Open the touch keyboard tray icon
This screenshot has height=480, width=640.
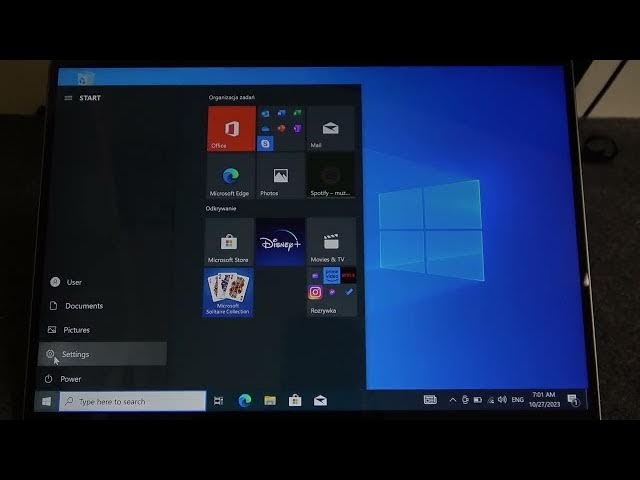click(430, 400)
